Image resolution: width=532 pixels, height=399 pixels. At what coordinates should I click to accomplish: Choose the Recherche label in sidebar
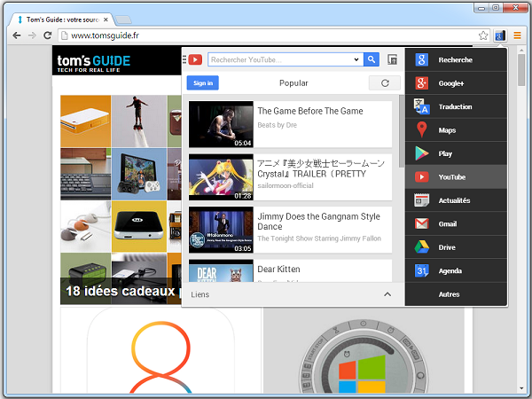(456, 59)
